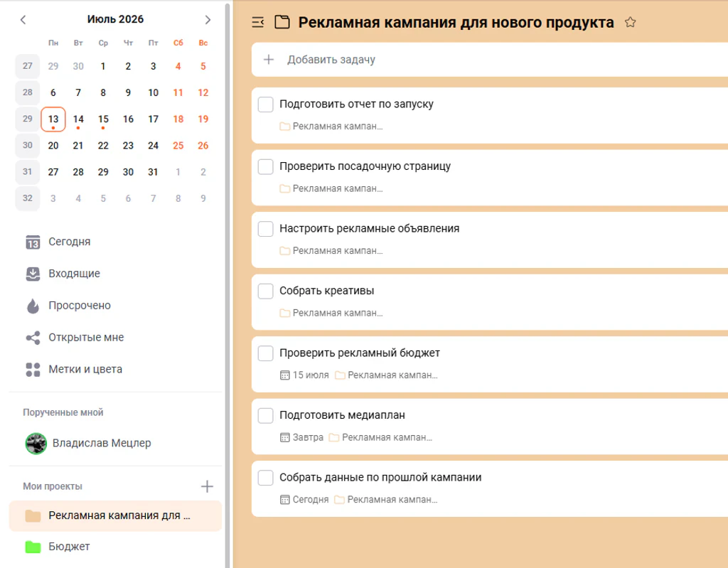Click green folder icon of Бюджет
This screenshot has height=568, width=728.
pyautogui.click(x=33, y=547)
